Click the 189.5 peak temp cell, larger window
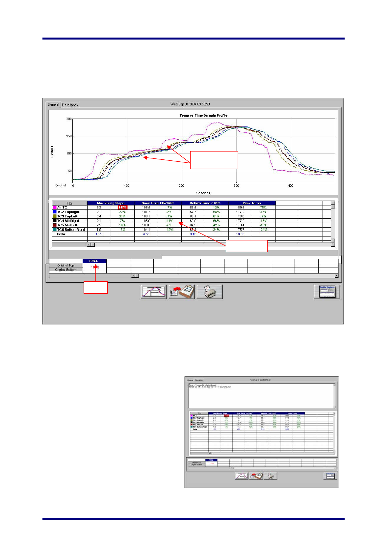The image size is (392, 555). pyautogui.click(x=240, y=208)
